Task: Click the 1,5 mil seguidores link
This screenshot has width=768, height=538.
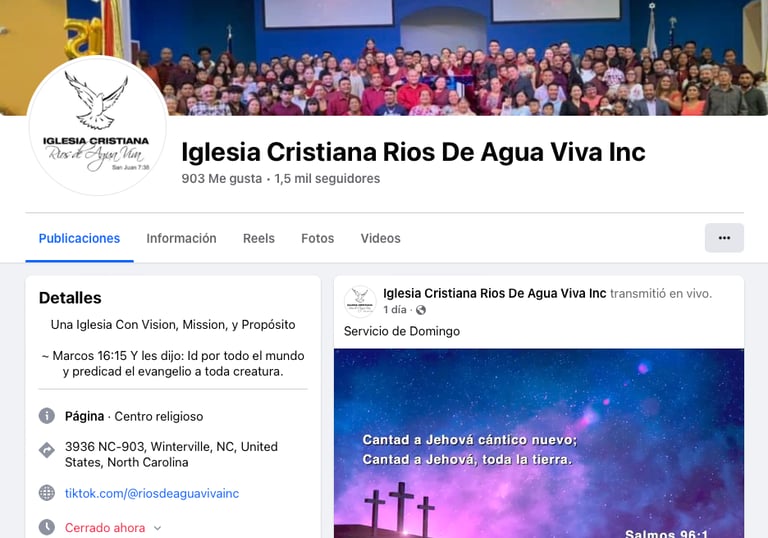Action: (327, 178)
